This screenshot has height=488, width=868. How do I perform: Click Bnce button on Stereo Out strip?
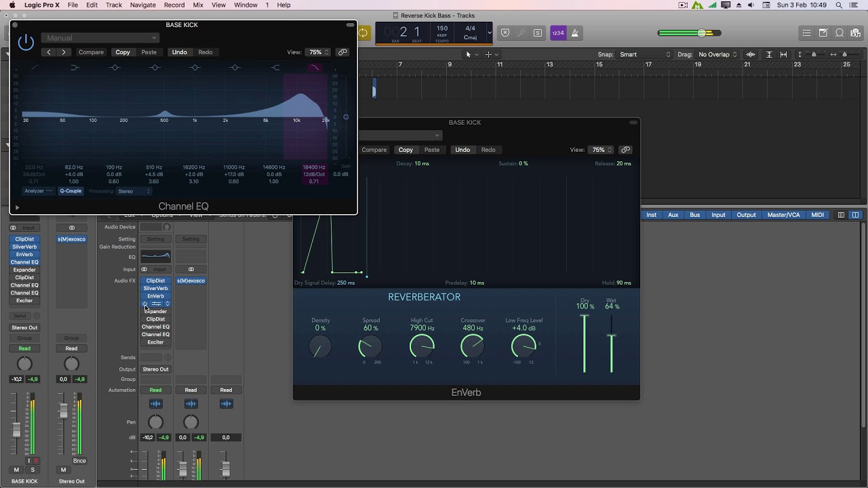(x=79, y=461)
